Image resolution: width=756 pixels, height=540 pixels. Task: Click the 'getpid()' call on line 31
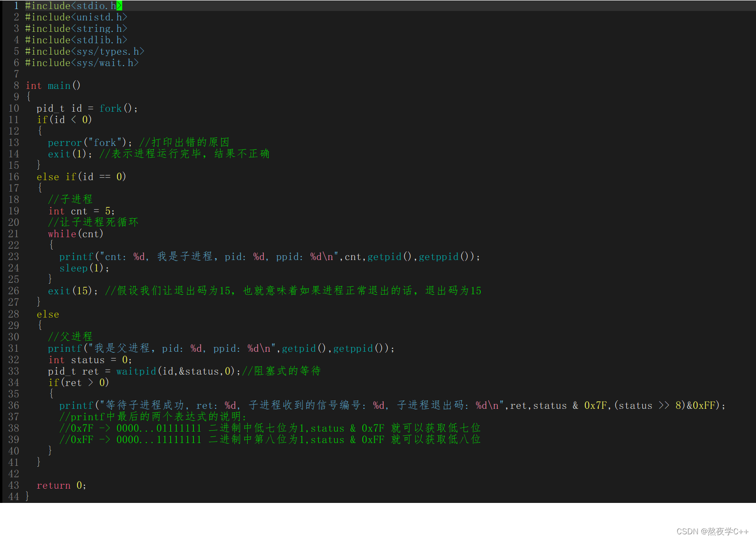(x=304, y=348)
